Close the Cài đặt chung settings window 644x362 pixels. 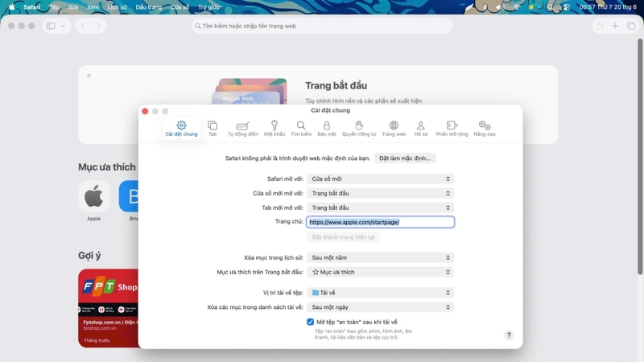coord(145,111)
